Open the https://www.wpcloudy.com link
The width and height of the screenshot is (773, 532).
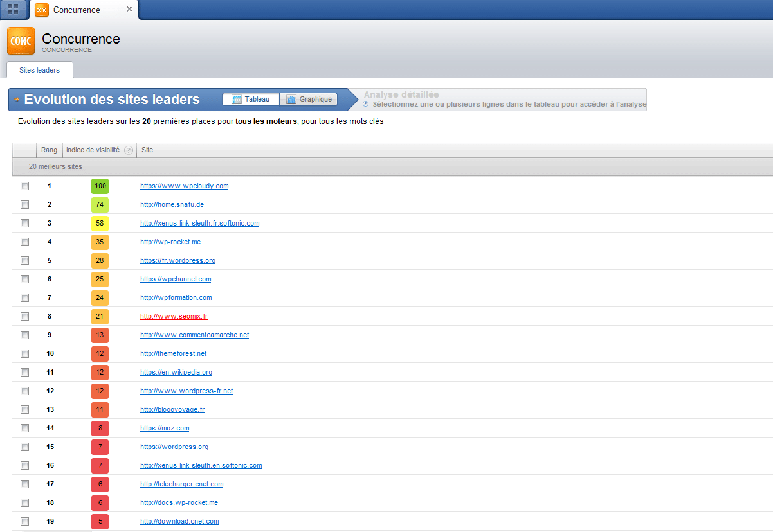point(185,186)
